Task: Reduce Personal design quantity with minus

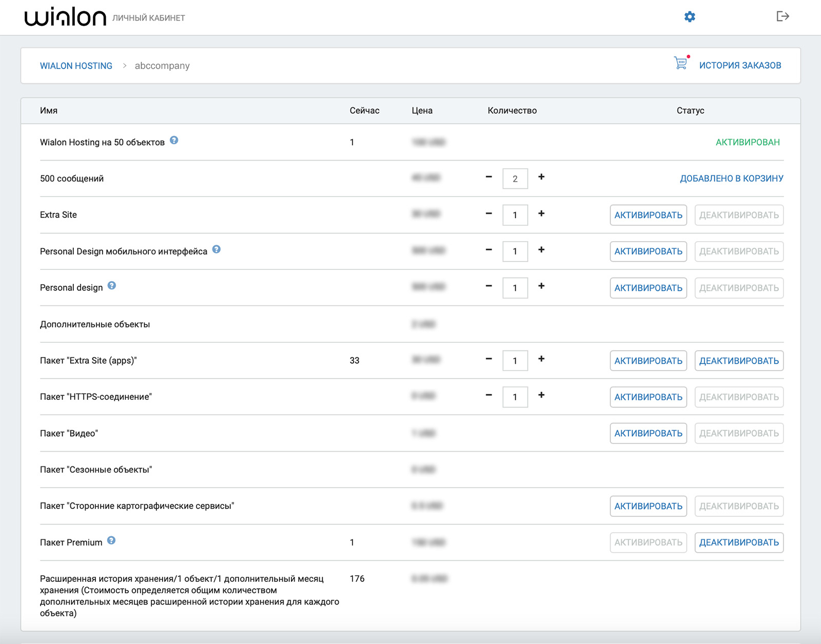Action: pos(489,286)
